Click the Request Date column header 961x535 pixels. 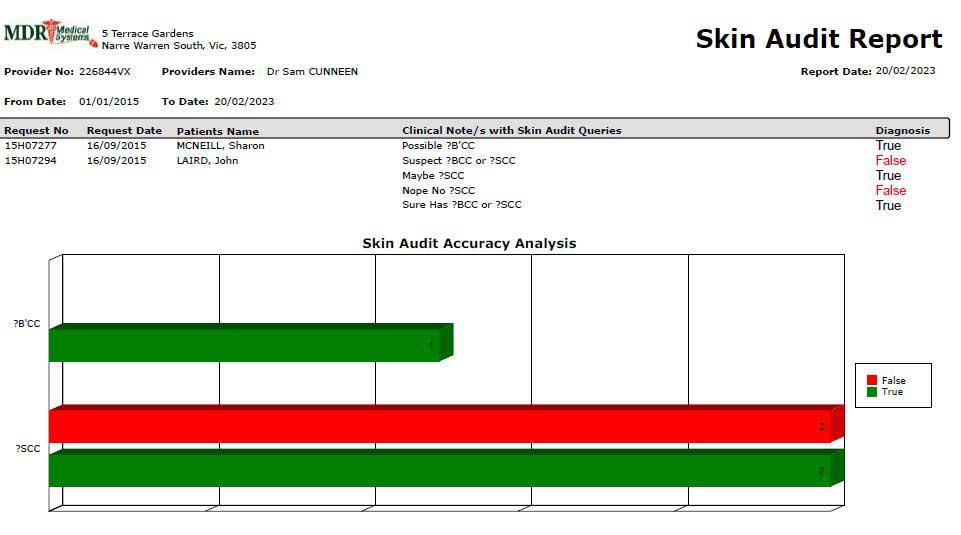[124, 131]
